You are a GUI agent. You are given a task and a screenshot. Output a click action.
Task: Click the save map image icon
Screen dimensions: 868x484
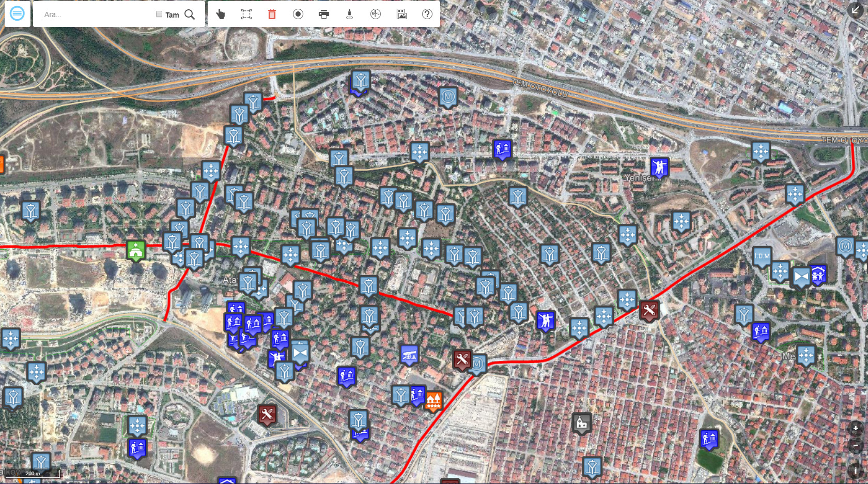[x=401, y=14]
